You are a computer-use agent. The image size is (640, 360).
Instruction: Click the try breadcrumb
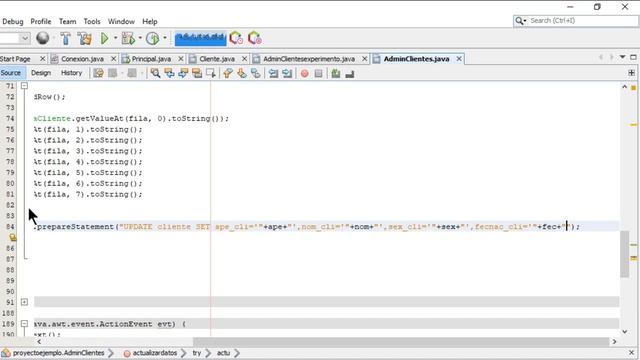pyautogui.click(x=197, y=353)
